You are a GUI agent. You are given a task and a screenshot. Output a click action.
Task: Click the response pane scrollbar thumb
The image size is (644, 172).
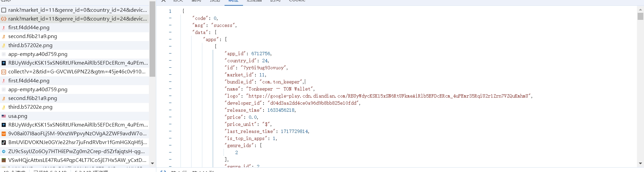[640, 16]
